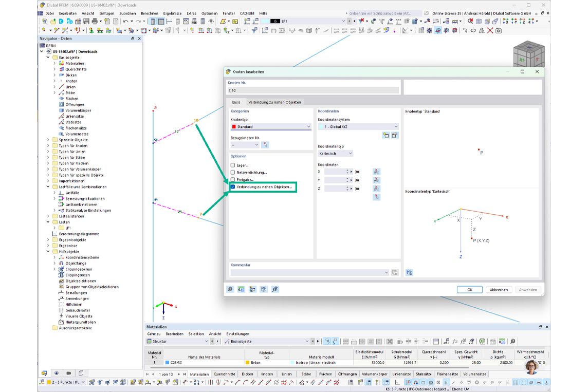Select Clippingebenen in the Navigator tree
The width and height of the screenshot is (588, 392).
(x=79, y=269)
